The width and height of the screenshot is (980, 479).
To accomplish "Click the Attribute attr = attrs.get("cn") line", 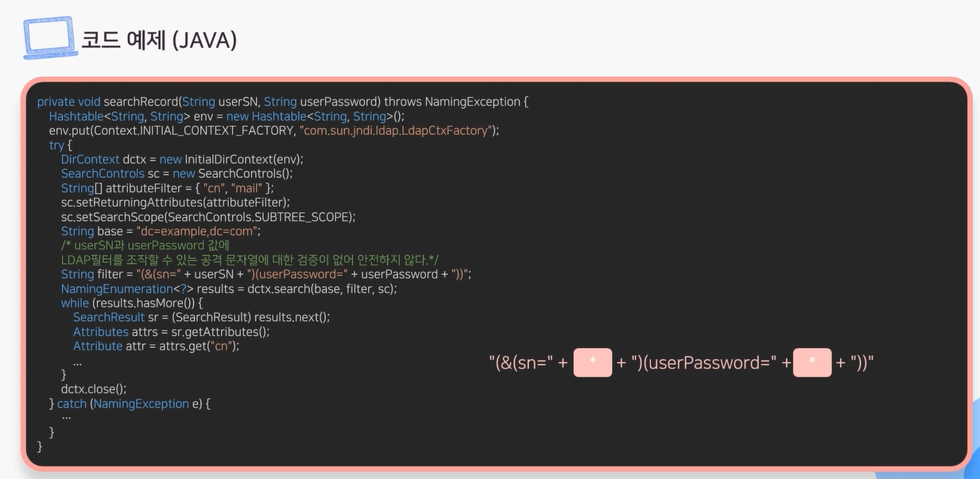I will (x=156, y=346).
